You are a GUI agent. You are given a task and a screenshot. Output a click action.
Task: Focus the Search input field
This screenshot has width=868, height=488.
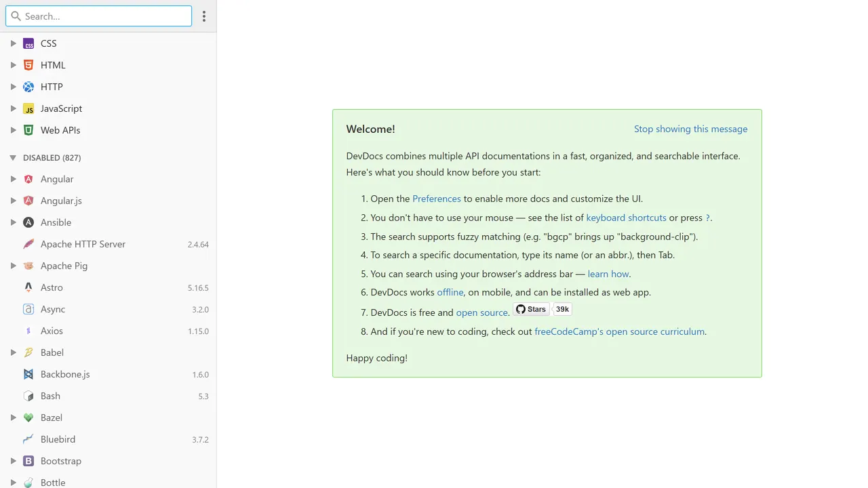click(x=99, y=16)
